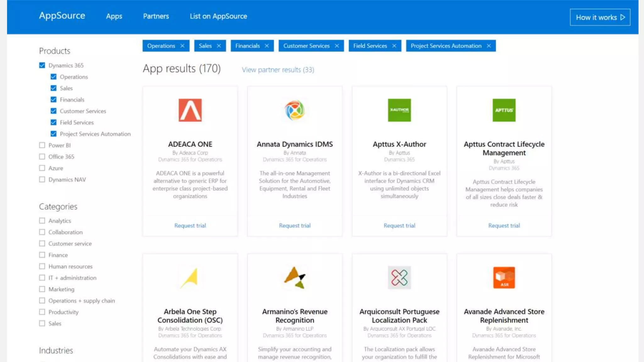This screenshot has height=362, width=644.
Task: Click the Annata Dynamics IDMS logo
Action: pos(295,110)
